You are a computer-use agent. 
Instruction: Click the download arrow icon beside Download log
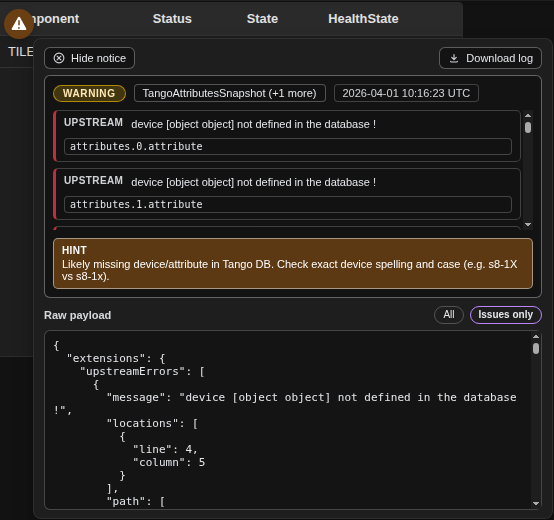[x=454, y=58]
